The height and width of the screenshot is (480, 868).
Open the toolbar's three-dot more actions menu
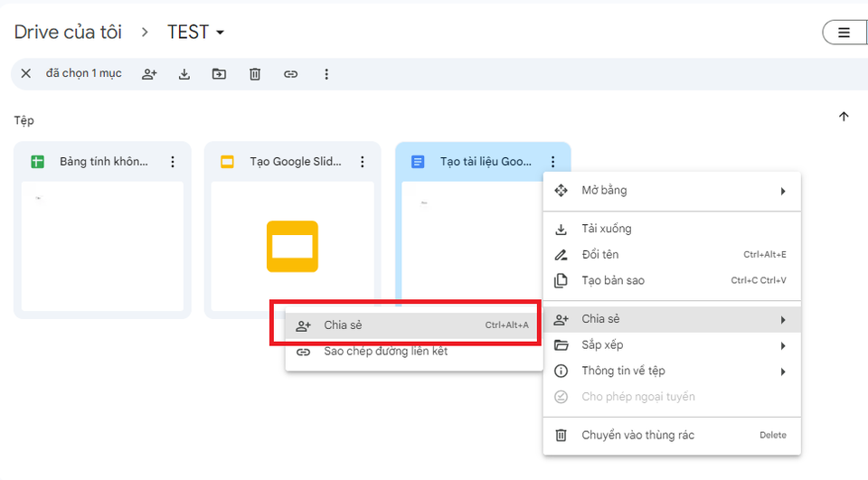point(326,74)
